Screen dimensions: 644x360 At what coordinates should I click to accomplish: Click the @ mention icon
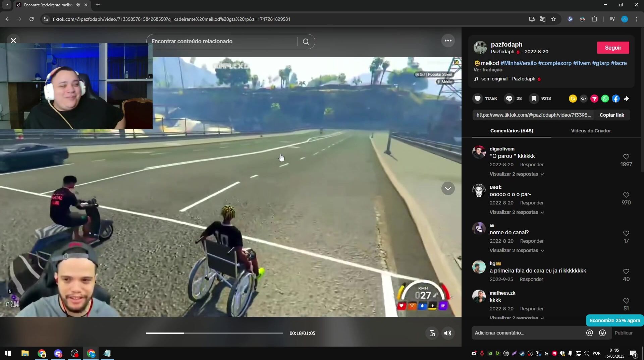(590, 333)
